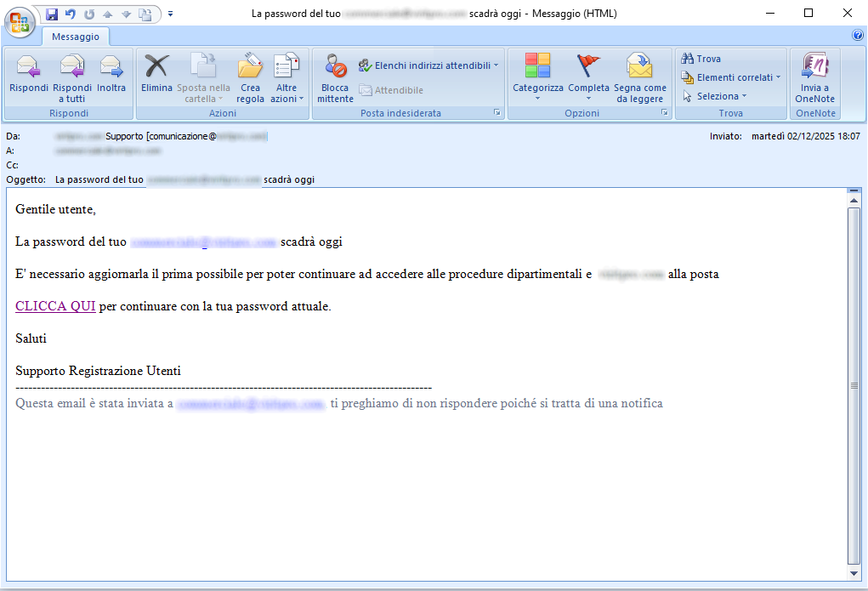Expand the Altre azioni dropdown
The height and width of the screenshot is (591, 868).
[x=286, y=77]
